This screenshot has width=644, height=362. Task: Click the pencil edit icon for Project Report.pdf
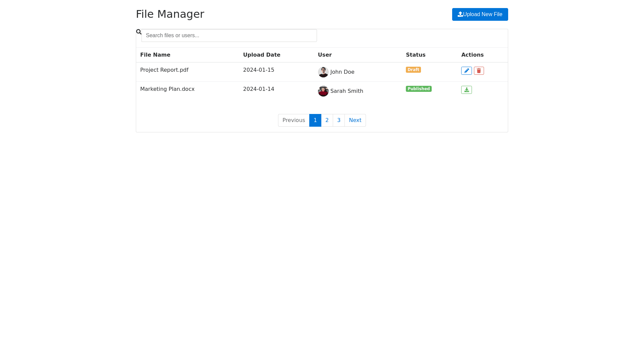click(x=466, y=71)
